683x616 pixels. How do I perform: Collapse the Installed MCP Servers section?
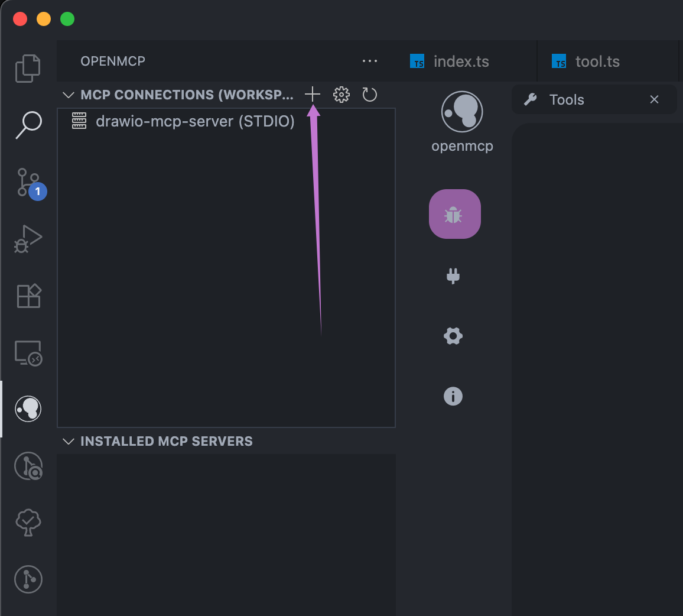69,442
